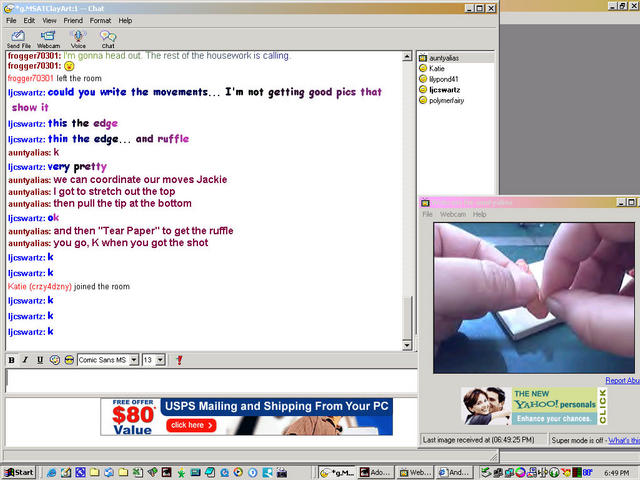Switch to the 'Ado...' taskbar button
Image resolution: width=640 pixels, height=480 pixels.
[376, 473]
